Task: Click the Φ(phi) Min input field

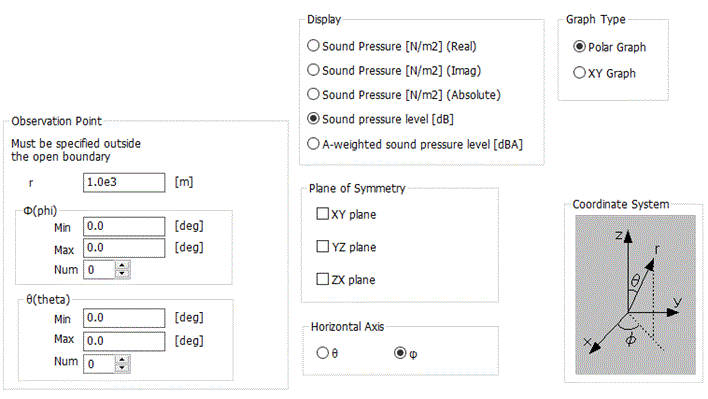Action: 124,226
